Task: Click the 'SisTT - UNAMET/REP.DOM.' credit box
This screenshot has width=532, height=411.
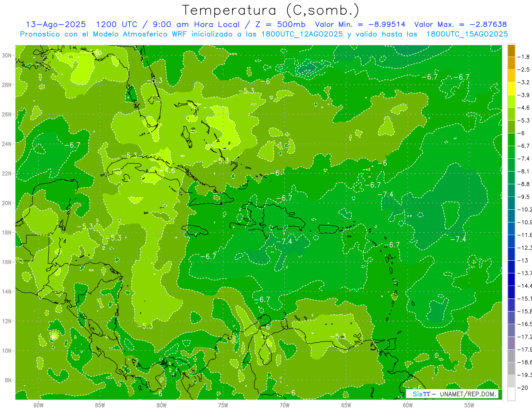Action: (452, 394)
